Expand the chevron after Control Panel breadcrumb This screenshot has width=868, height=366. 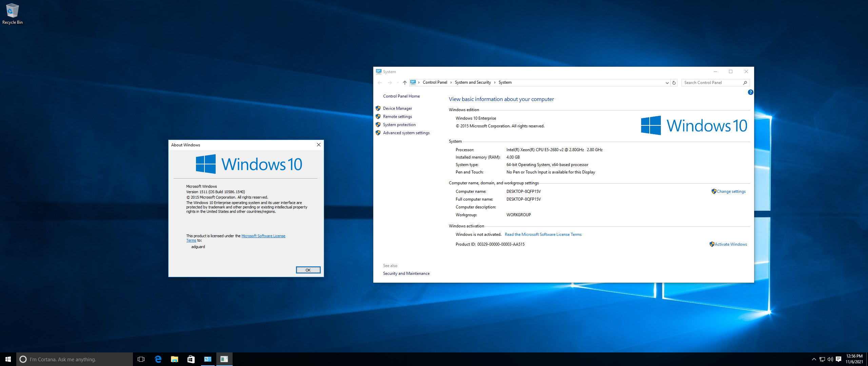451,82
